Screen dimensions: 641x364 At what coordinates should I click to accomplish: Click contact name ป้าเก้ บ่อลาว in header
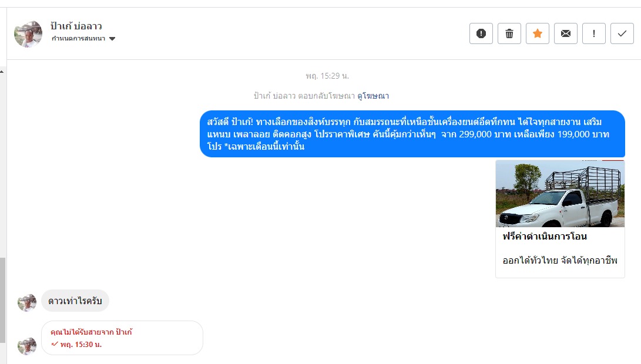[76, 26]
